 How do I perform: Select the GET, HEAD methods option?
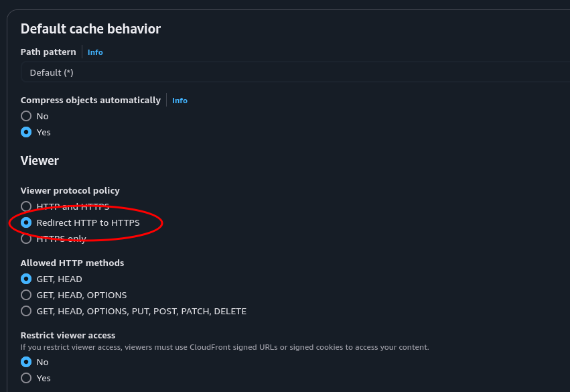[x=26, y=279]
